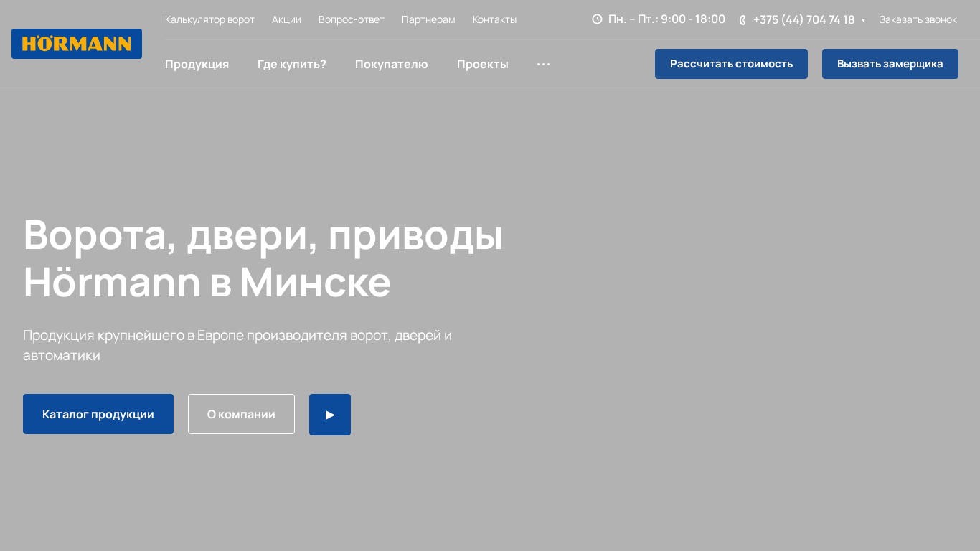Play the video with the triangle button
This screenshot has width=980, height=551.
330,415
